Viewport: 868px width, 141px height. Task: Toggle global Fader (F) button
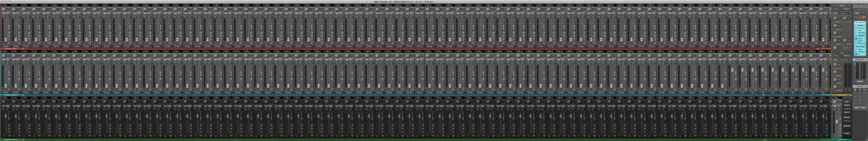864,17
